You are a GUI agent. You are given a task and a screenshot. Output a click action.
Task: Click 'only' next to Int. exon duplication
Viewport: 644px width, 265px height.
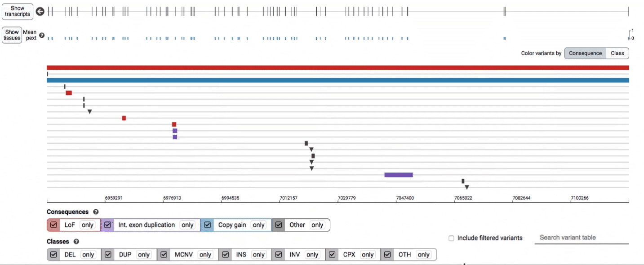pos(187,225)
